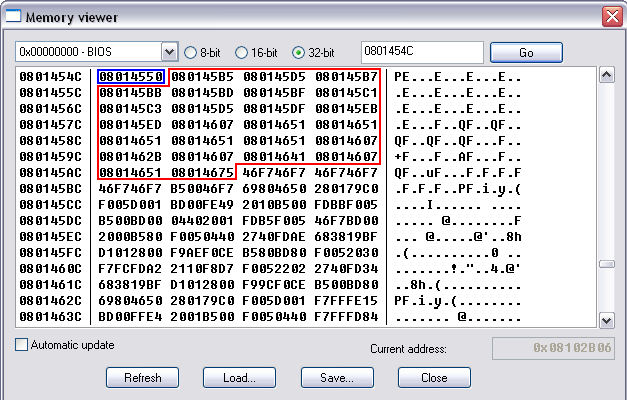Enable the Automatic update checkbox

point(22,345)
